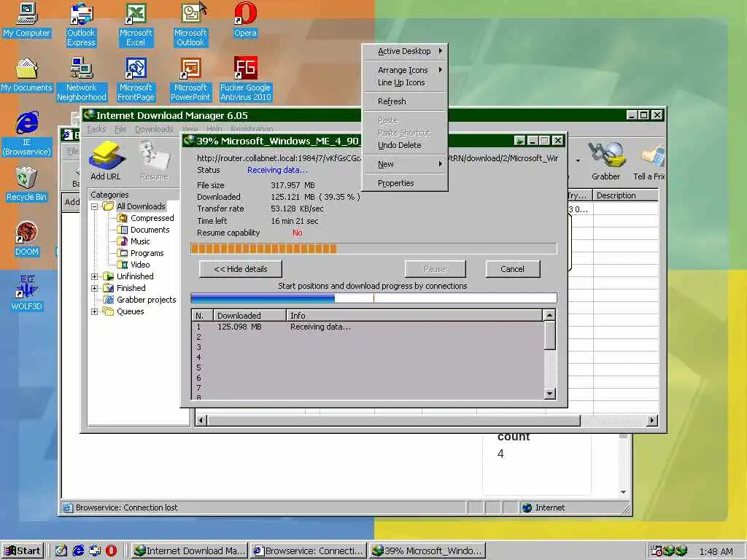Click the Resume toolbar icon in IDM

point(155,161)
